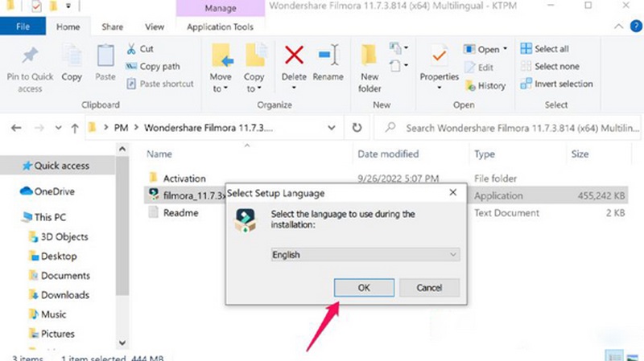Click PM in the address breadcrumb

coord(122,128)
